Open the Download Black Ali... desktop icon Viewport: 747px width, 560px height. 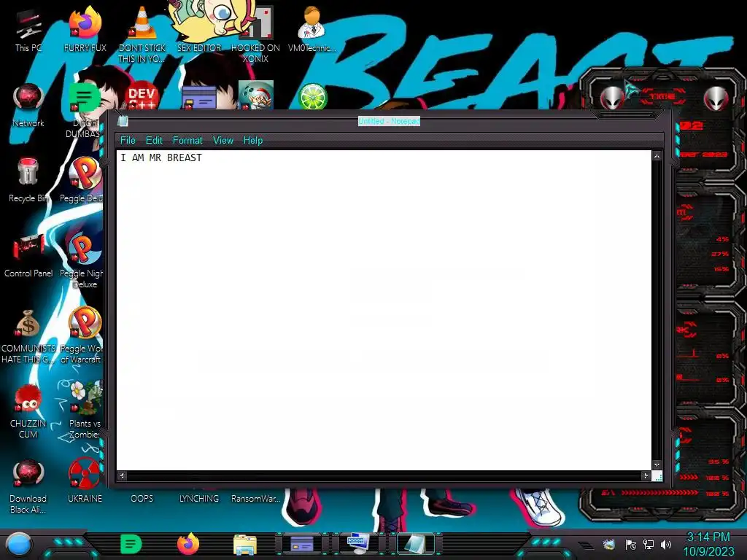point(28,486)
